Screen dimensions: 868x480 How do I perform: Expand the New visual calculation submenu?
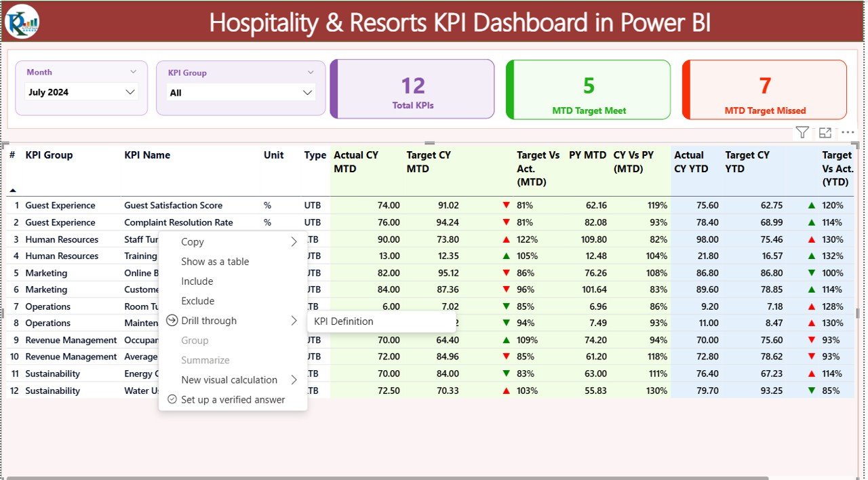click(x=294, y=380)
